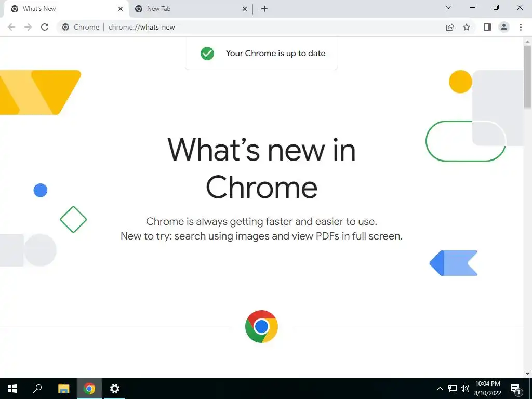Open Windows Start menu

point(12,389)
